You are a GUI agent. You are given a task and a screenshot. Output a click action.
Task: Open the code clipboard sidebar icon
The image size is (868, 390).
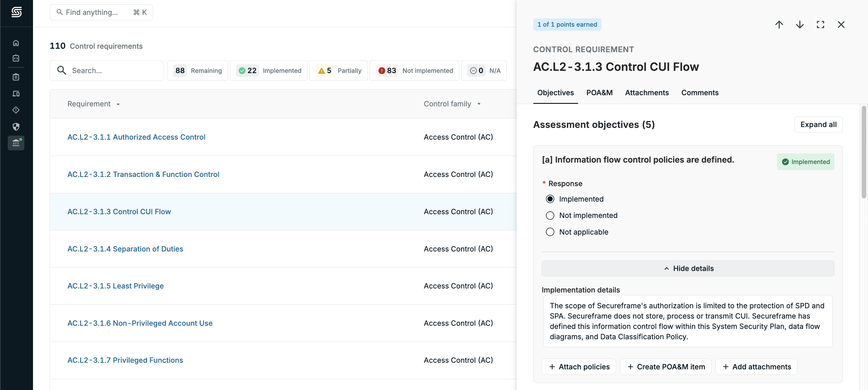pos(16,58)
